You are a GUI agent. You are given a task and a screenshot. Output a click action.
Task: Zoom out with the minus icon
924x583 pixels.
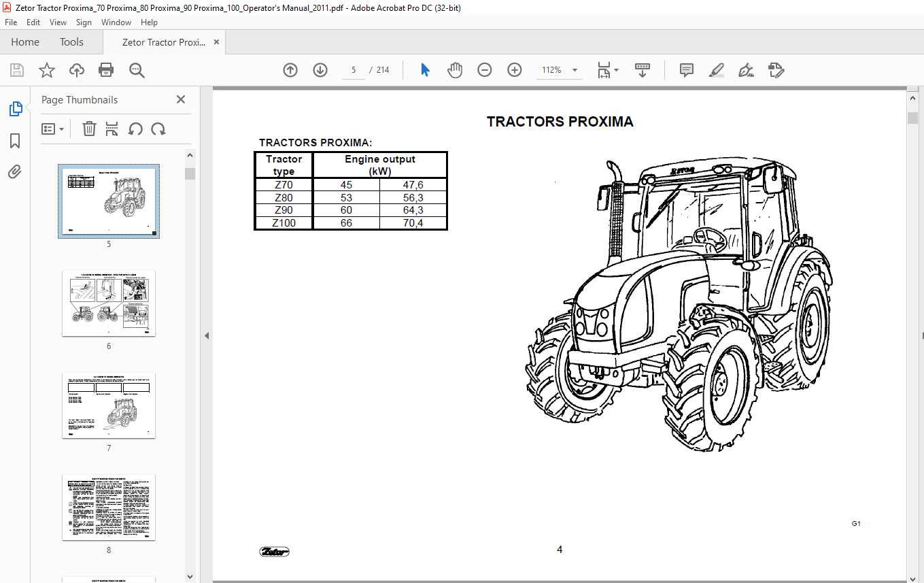click(485, 70)
